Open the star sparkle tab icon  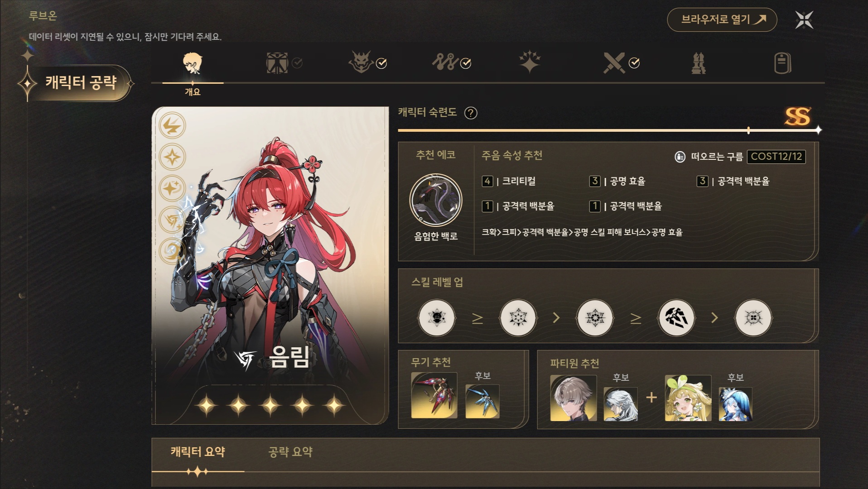tap(530, 62)
